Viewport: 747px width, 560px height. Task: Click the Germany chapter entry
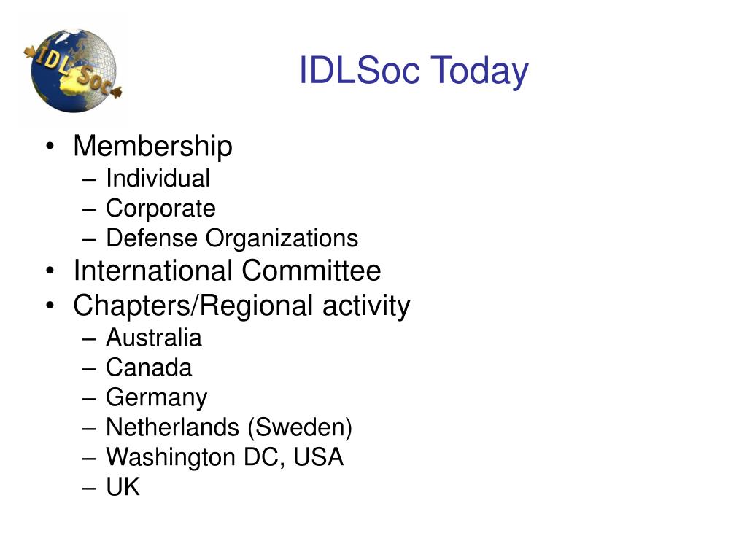click(x=157, y=398)
